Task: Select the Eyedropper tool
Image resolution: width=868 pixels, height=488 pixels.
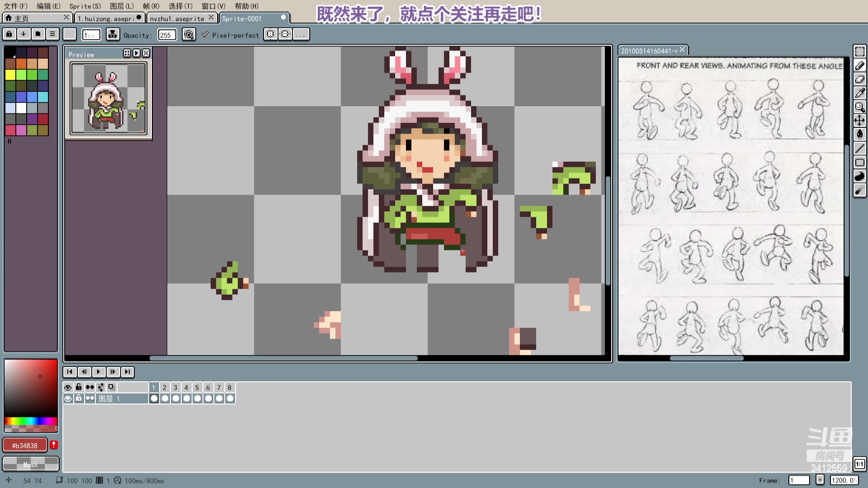Action: (x=859, y=93)
